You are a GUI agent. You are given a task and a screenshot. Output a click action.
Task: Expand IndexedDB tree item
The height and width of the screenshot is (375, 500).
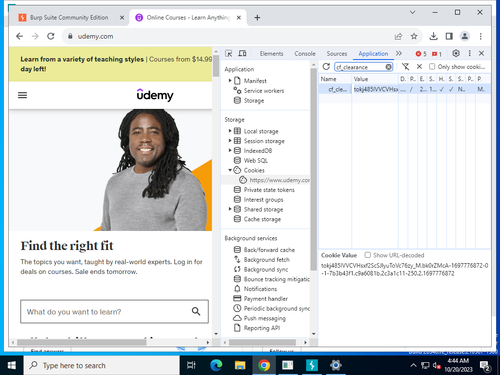click(x=230, y=150)
